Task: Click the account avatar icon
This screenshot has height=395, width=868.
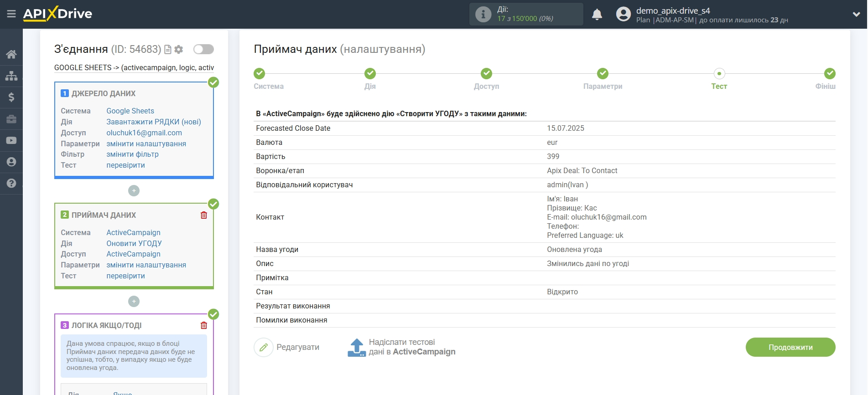Action: click(x=624, y=14)
